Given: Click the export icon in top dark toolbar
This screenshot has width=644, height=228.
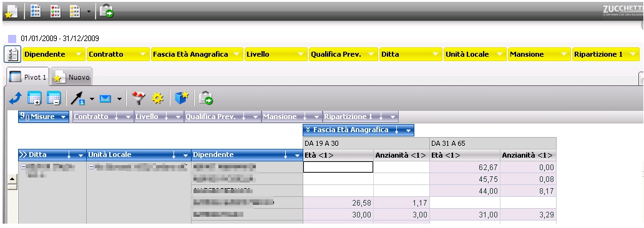Looking at the screenshot, I should click(x=107, y=11).
